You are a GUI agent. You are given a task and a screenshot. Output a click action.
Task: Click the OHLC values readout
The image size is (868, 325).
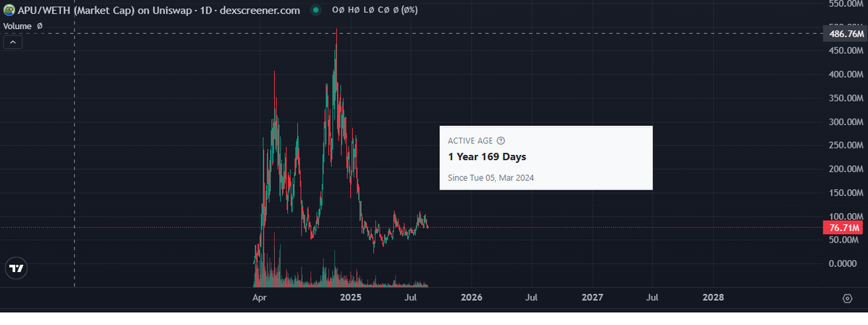(x=375, y=11)
